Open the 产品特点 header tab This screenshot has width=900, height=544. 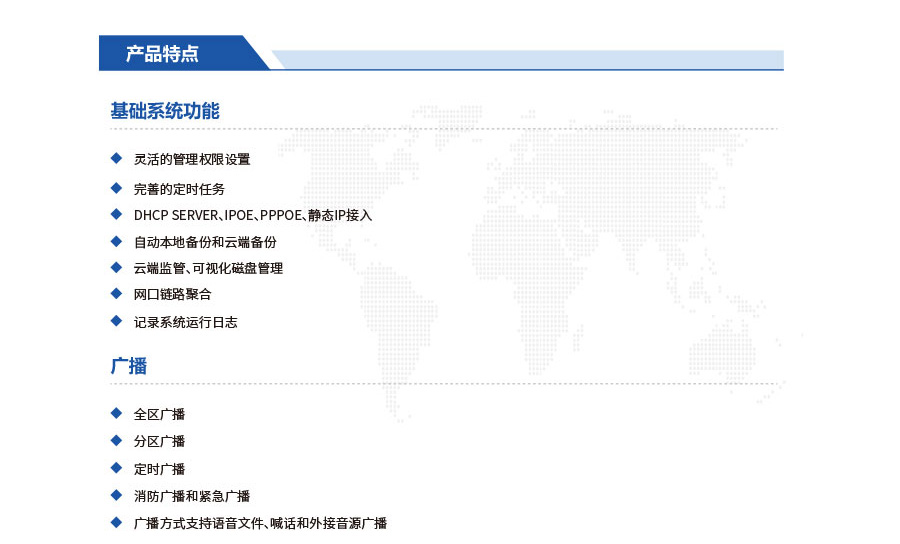(162, 54)
